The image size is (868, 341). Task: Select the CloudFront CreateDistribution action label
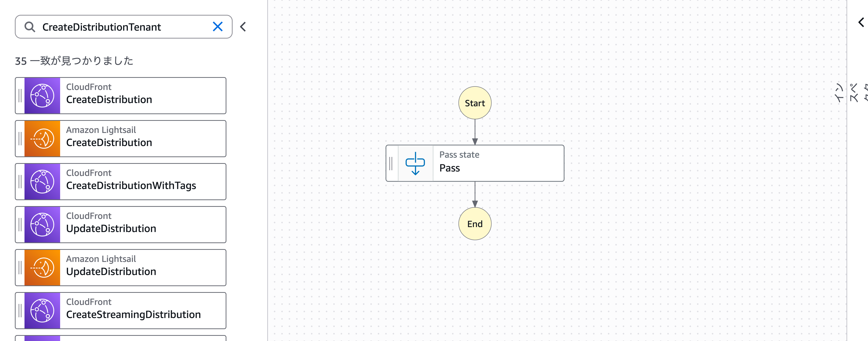pyautogui.click(x=109, y=100)
